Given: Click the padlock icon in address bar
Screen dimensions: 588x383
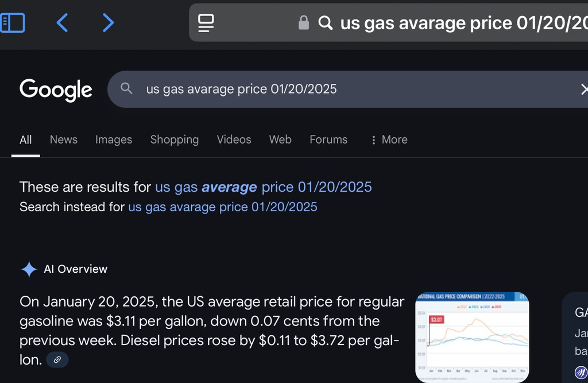Looking at the screenshot, I should tap(304, 23).
